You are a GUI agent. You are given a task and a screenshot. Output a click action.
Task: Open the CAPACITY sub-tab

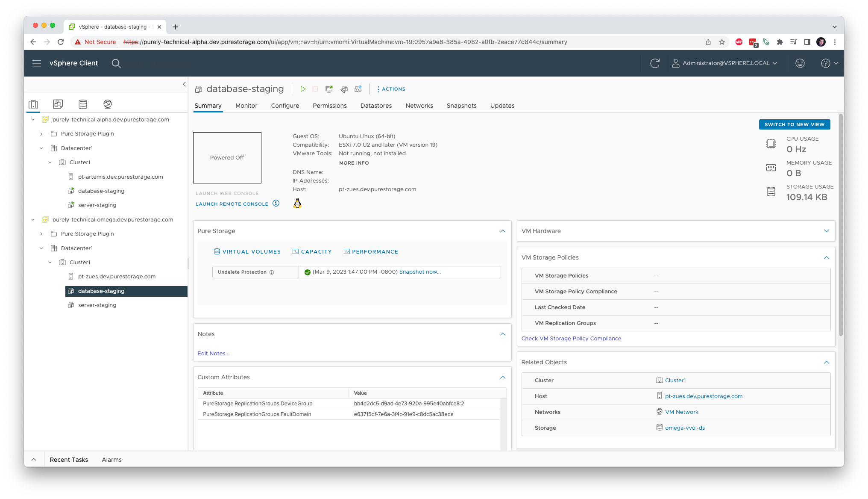(312, 252)
